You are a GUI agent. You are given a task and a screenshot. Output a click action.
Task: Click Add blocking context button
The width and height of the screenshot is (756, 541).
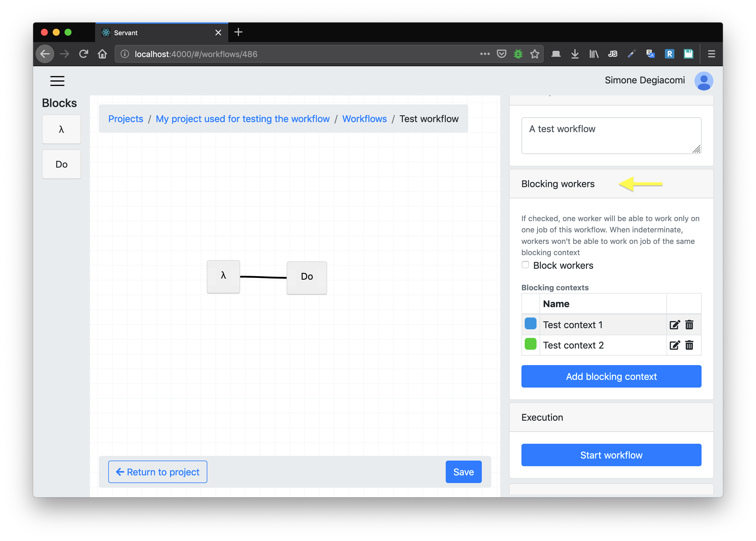[x=611, y=376]
